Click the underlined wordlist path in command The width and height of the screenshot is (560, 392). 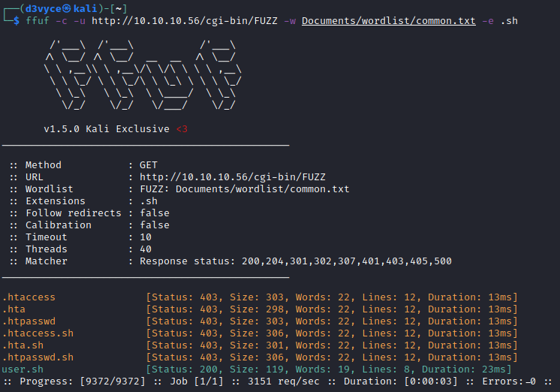pyautogui.click(x=388, y=21)
